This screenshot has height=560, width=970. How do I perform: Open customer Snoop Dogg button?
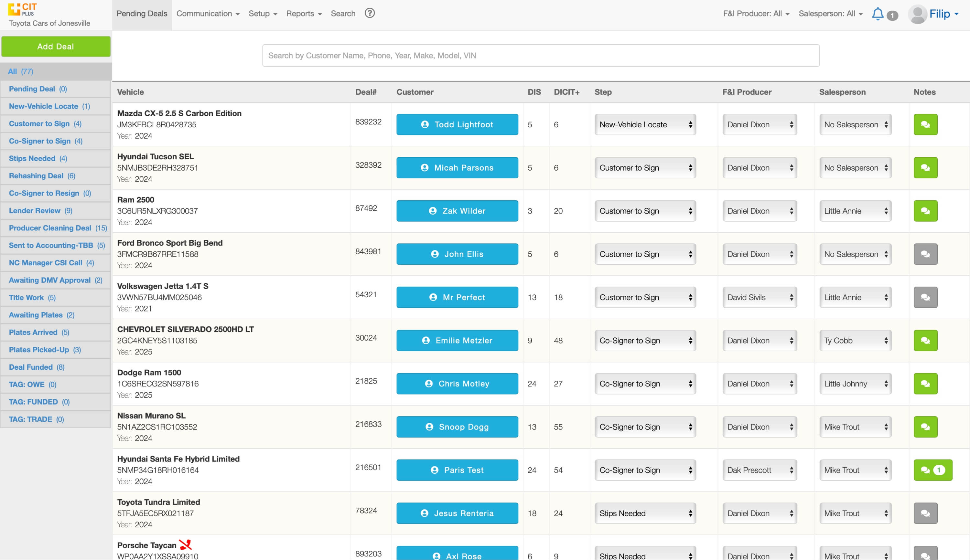pos(457,427)
